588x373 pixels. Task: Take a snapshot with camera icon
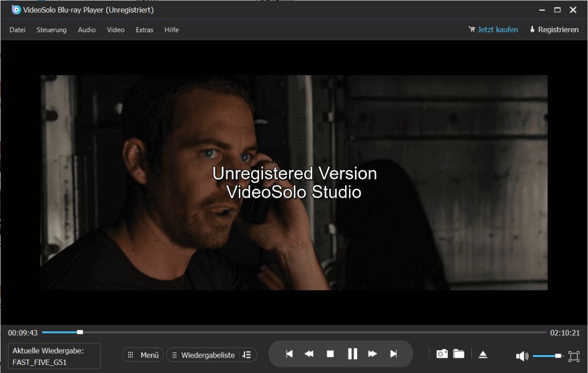tap(442, 354)
